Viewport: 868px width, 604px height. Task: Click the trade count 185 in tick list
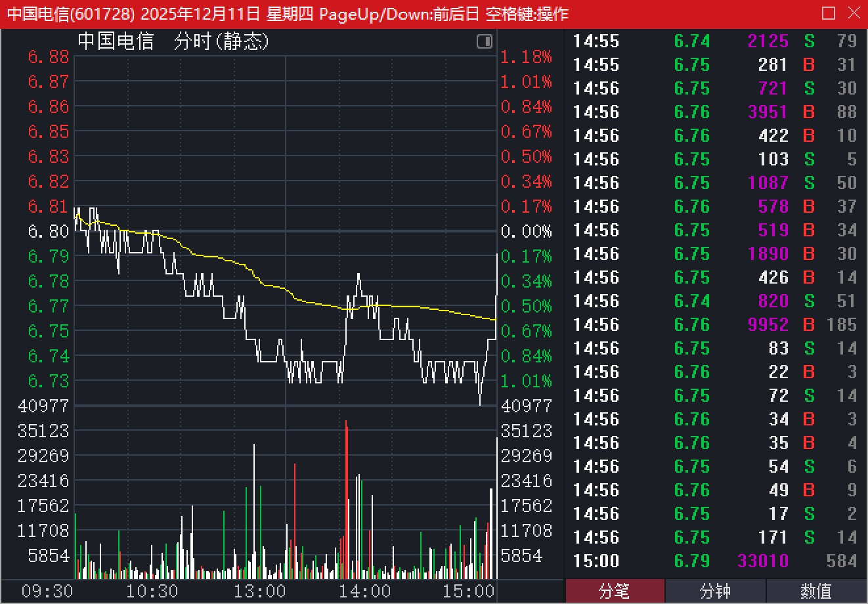point(842,324)
